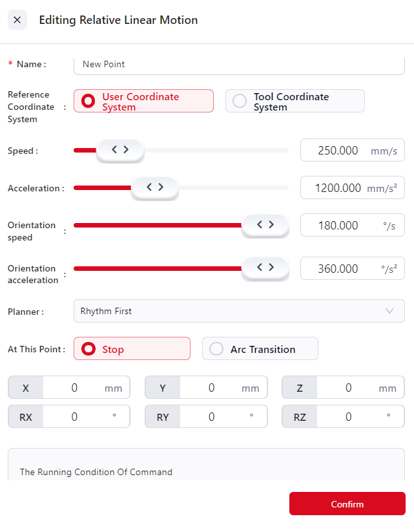Choose Stop at this point
414x532 pixels.
132,349
